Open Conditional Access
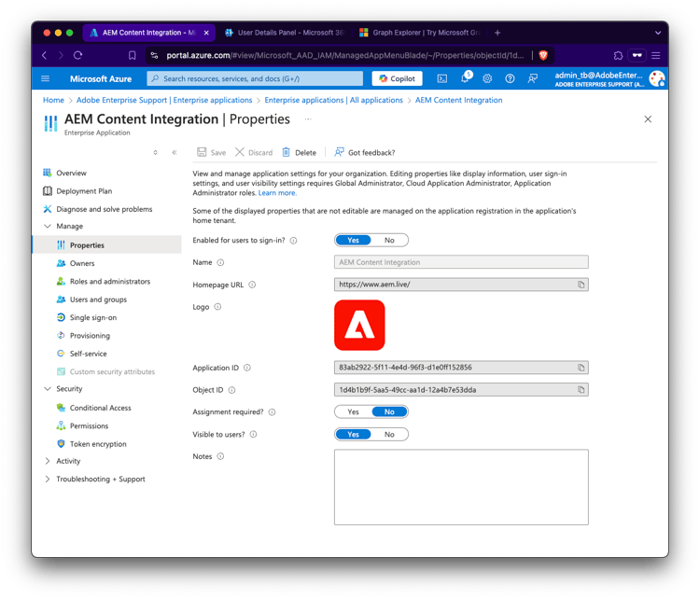700x599 pixels. [x=101, y=408]
